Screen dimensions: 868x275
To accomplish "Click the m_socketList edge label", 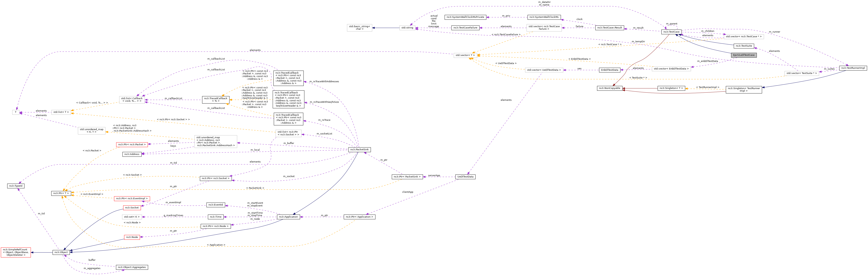I will tap(324, 134).
